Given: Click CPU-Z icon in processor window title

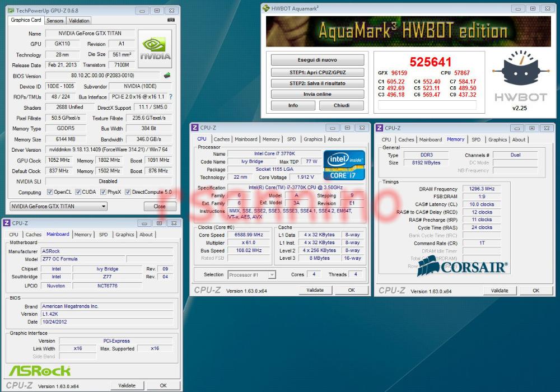Looking at the screenshot, I should pyautogui.click(x=195, y=128).
